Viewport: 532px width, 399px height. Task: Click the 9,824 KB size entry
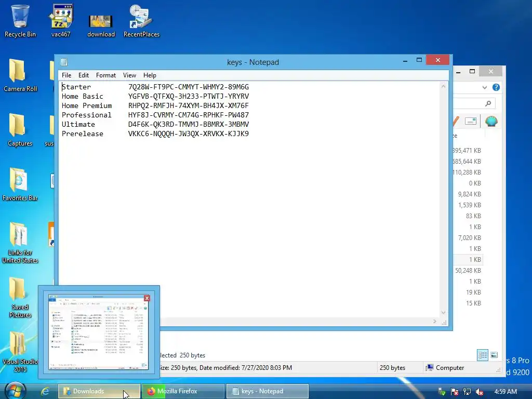pyautogui.click(x=470, y=194)
